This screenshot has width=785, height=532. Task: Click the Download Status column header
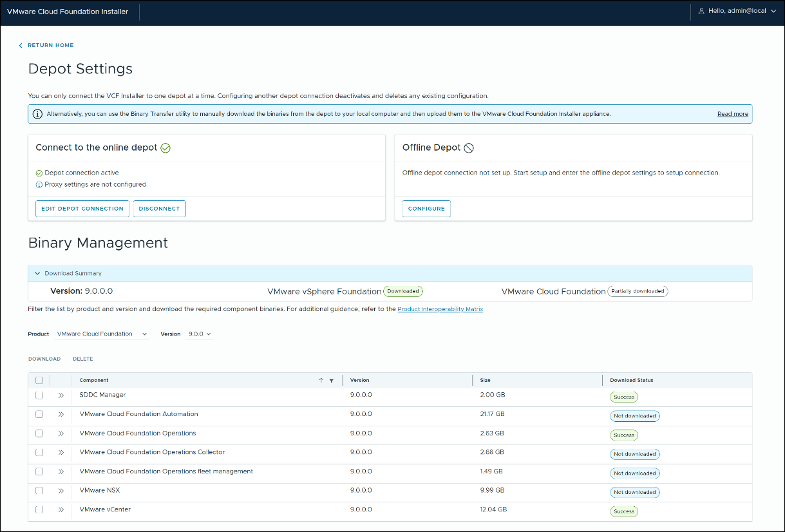click(x=632, y=380)
